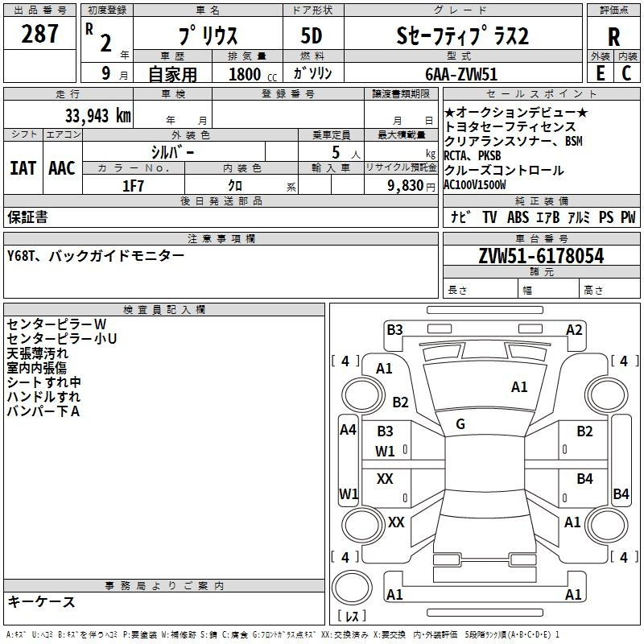644x644 pixels.
Task: Click the レス label below the diagram
Action: [352, 617]
